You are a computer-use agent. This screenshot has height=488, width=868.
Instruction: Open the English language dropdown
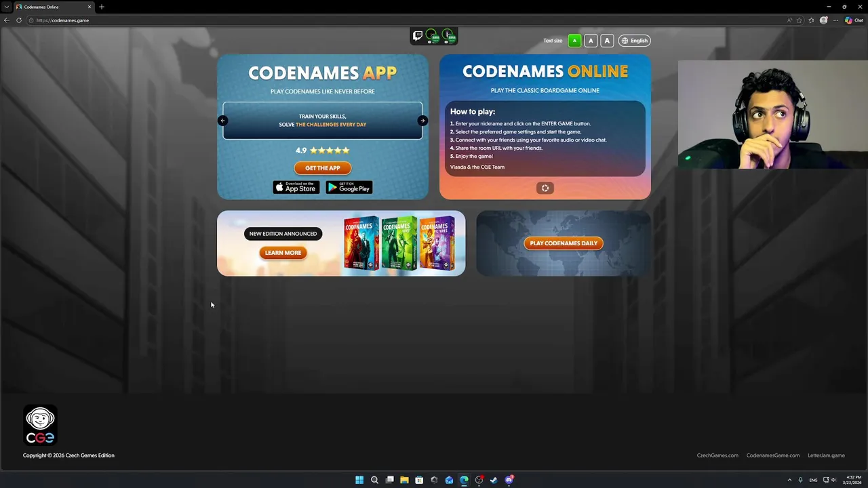click(x=634, y=41)
